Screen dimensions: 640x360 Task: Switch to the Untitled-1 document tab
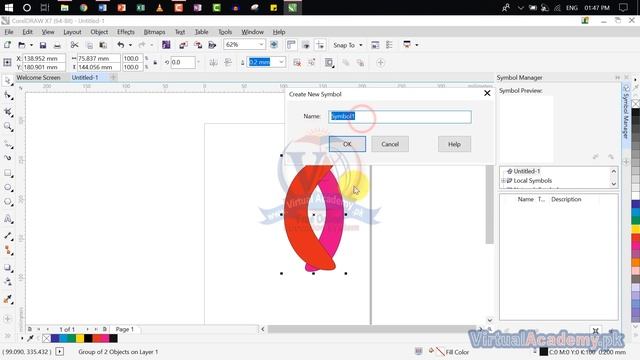click(85, 77)
